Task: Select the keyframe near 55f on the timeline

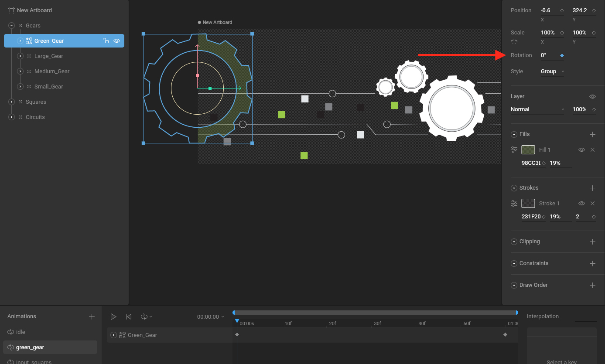Action: [x=505, y=334]
